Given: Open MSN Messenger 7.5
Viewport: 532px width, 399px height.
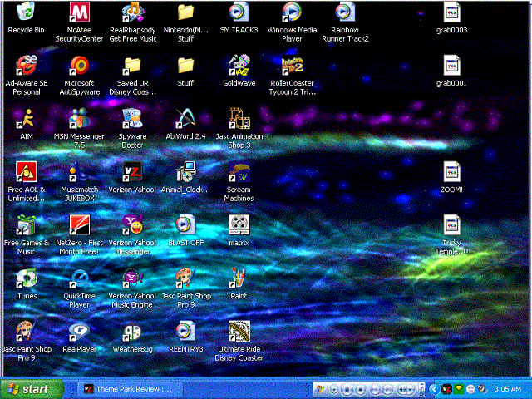Looking at the screenshot, I should [80, 129].
